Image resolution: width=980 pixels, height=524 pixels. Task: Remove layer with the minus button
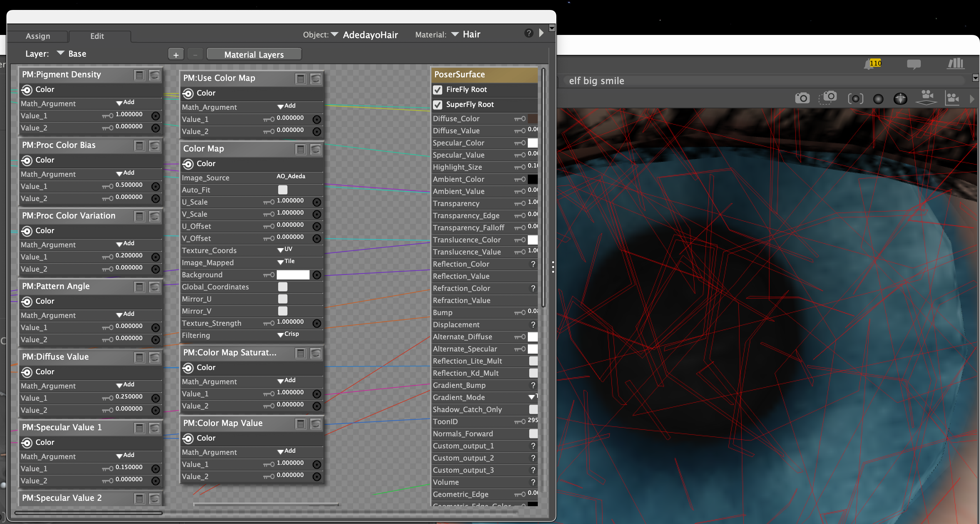pos(195,55)
